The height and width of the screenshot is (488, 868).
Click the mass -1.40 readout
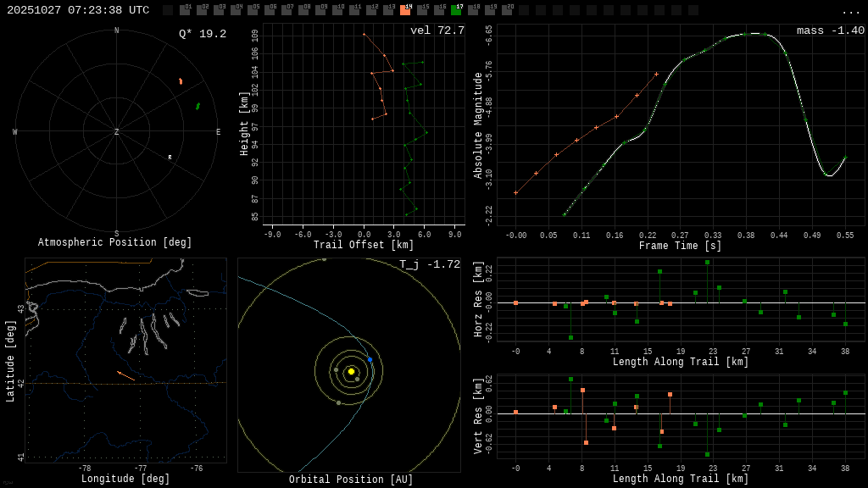coord(830,31)
